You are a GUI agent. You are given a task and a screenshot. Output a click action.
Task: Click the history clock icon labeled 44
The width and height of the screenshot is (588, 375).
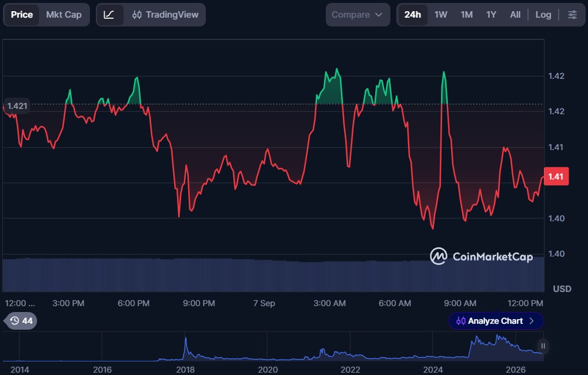click(x=21, y=321)
